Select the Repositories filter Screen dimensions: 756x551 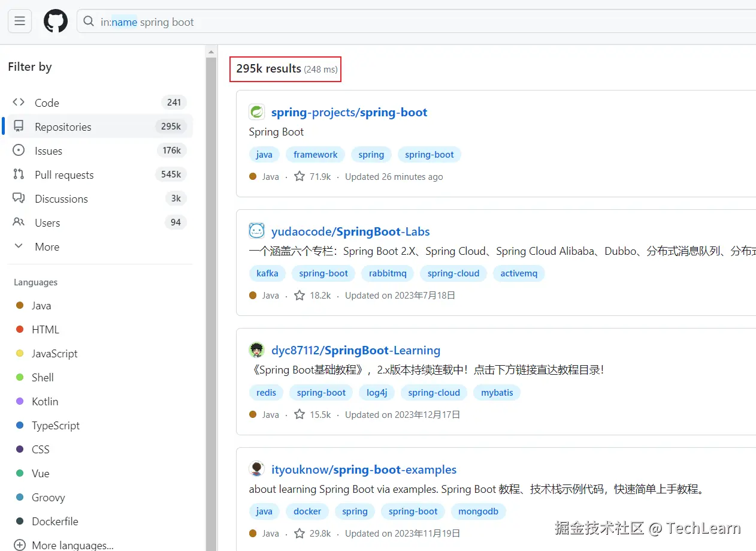pyautogui.click(x=100, y=127)
